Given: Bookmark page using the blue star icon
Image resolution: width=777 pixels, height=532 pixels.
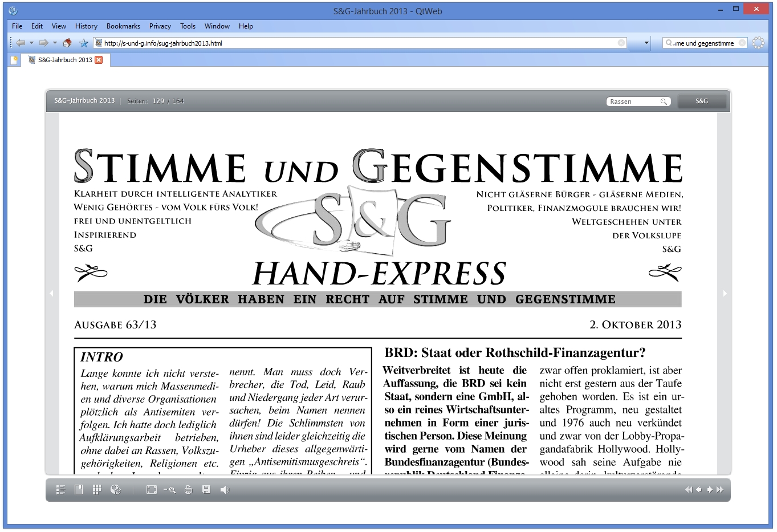Looking at the screenshot, I should pyautogui.click(x=84, y=43).
